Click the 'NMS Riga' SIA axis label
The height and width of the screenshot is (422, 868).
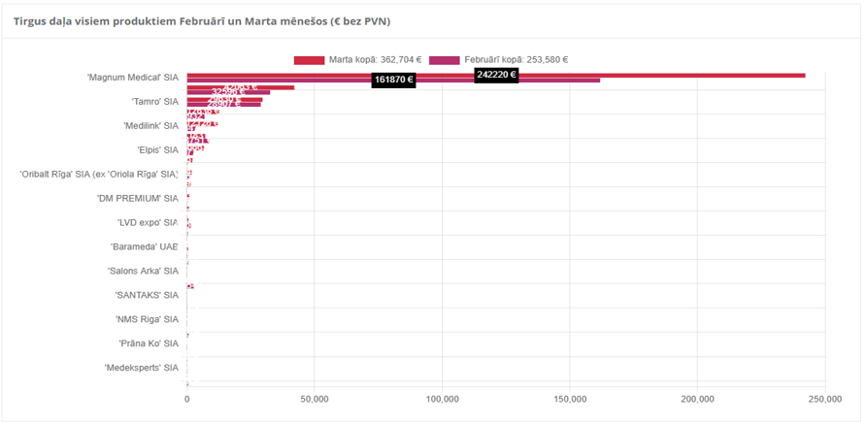pyautogui.click(x=147, y=319)
